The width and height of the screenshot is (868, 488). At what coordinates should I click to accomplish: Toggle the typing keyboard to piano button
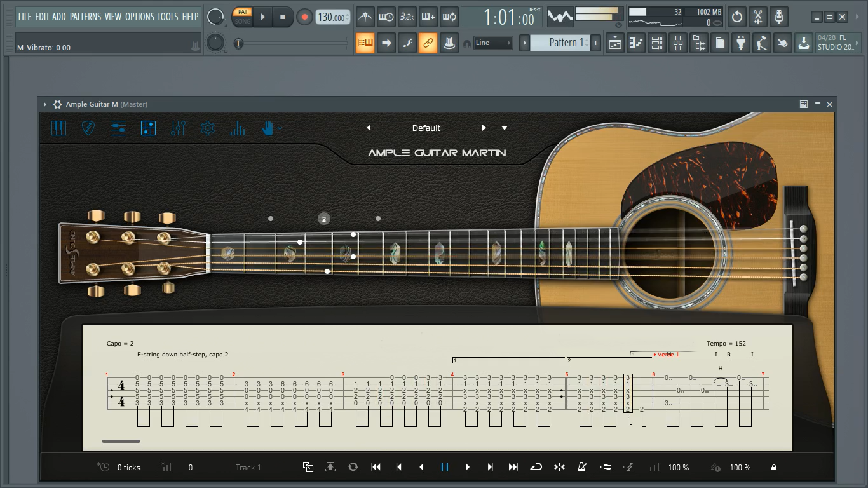pyautogui.click(x=365, y=43)
